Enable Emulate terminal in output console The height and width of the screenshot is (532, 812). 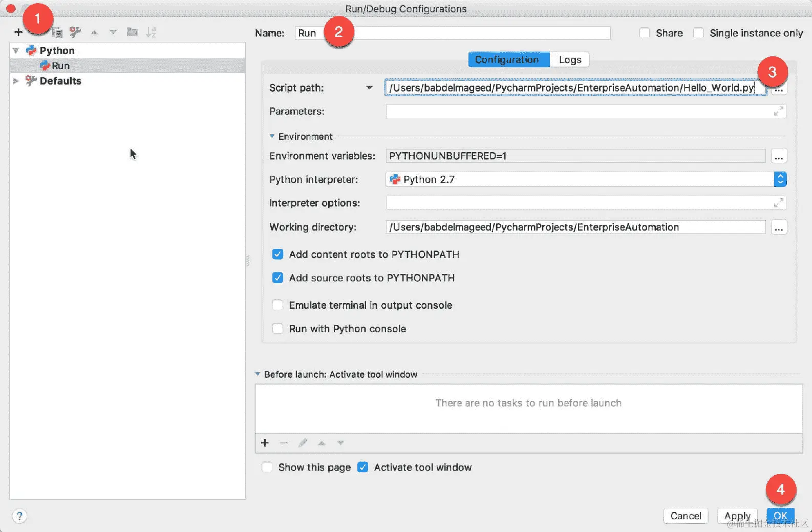pos(277,305)
